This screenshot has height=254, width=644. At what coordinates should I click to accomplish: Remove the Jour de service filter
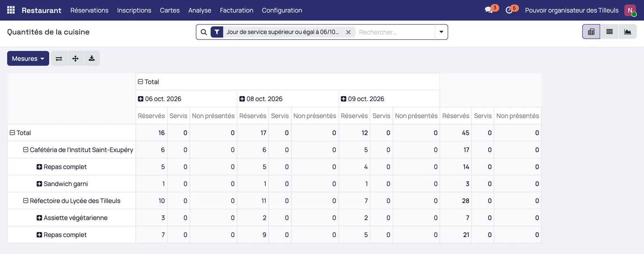tap(348, 32)
